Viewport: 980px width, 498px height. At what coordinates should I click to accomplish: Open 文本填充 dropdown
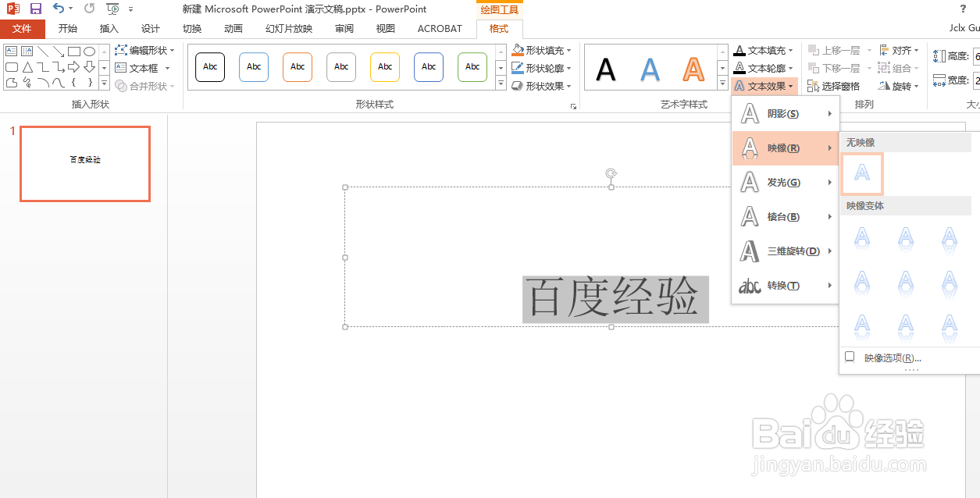click(764, 50)
